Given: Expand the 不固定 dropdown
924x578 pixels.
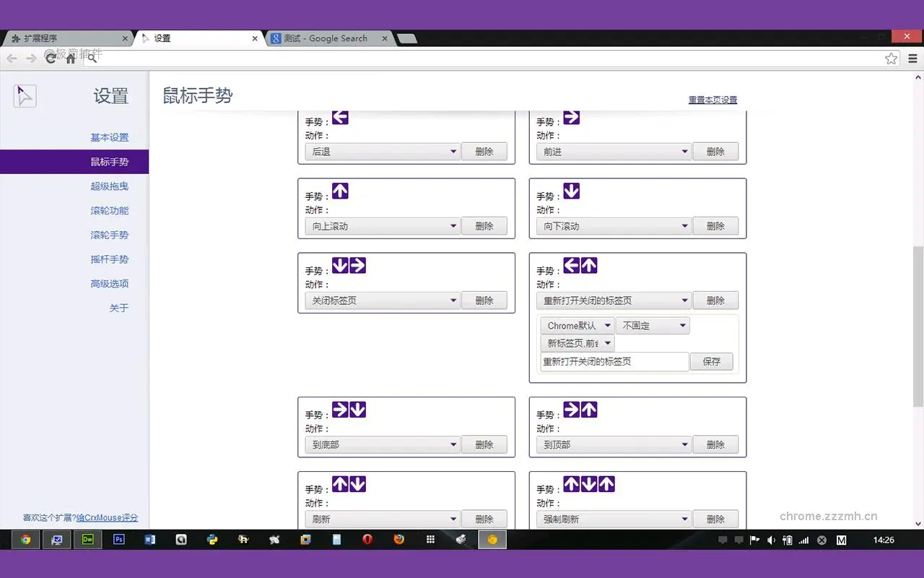Looking at the screenshot, I should [652, 325].
